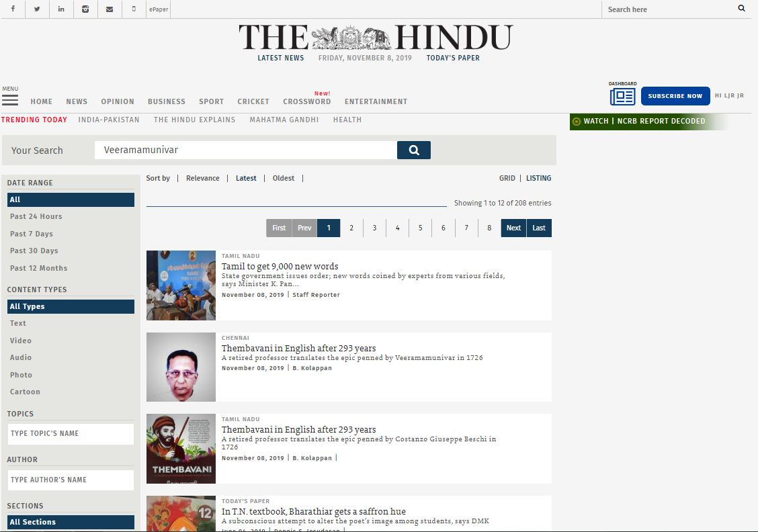Filter content type to Audio
This screenshot has height=532, width=758.
(x=21, y=357)
